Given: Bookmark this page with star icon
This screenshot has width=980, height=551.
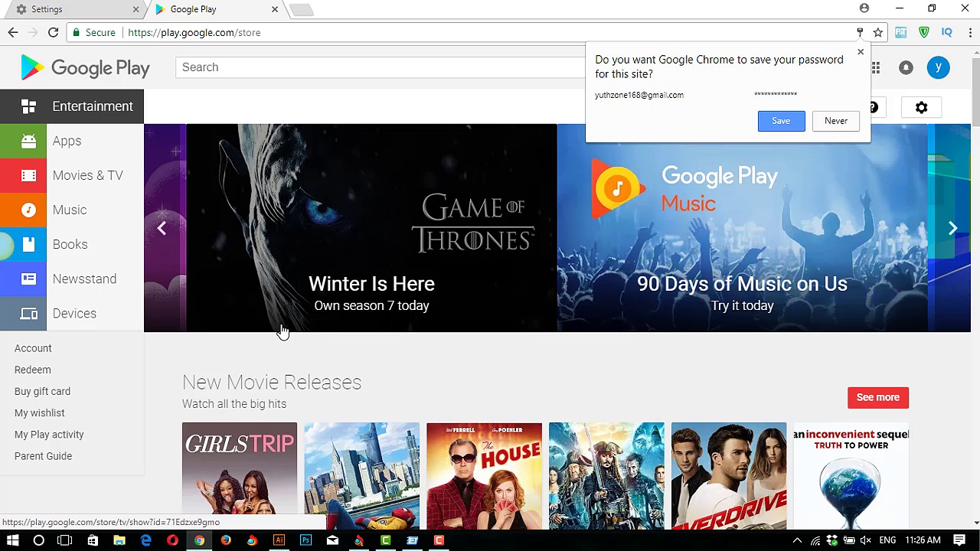Looking at the screenshot, I should coord(878,32).
